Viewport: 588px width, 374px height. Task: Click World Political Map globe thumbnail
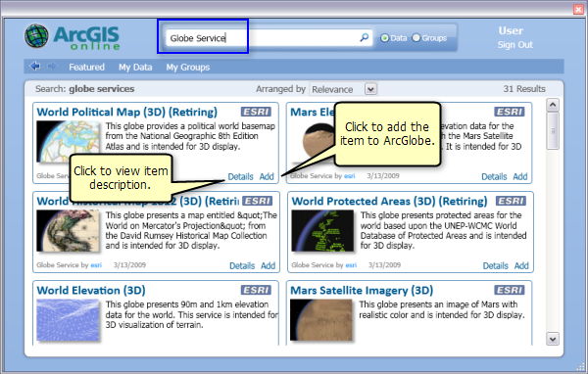tap(69, 141)
